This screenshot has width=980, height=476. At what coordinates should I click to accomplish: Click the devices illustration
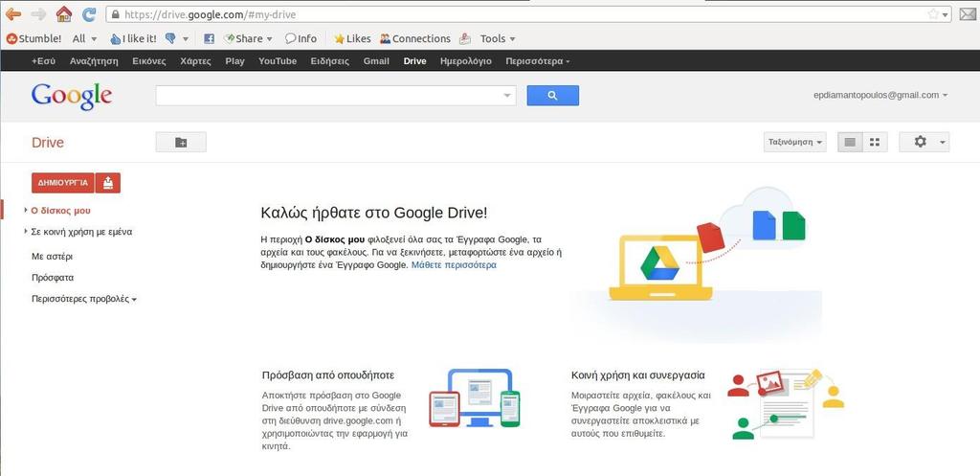[x=475, y=397]
